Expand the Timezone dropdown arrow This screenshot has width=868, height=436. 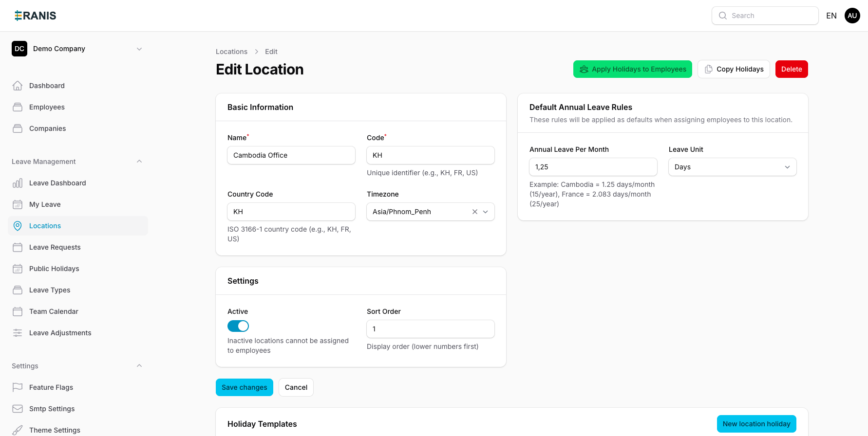[486, 212]
